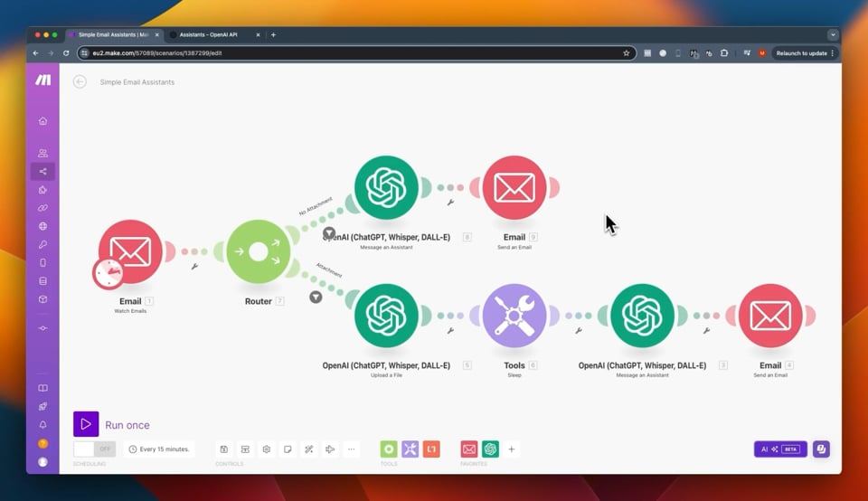This screenshot has height=501, width=868.
Task: Open the Templates puzzle icon in sidebar
Action: click(42, 190)
